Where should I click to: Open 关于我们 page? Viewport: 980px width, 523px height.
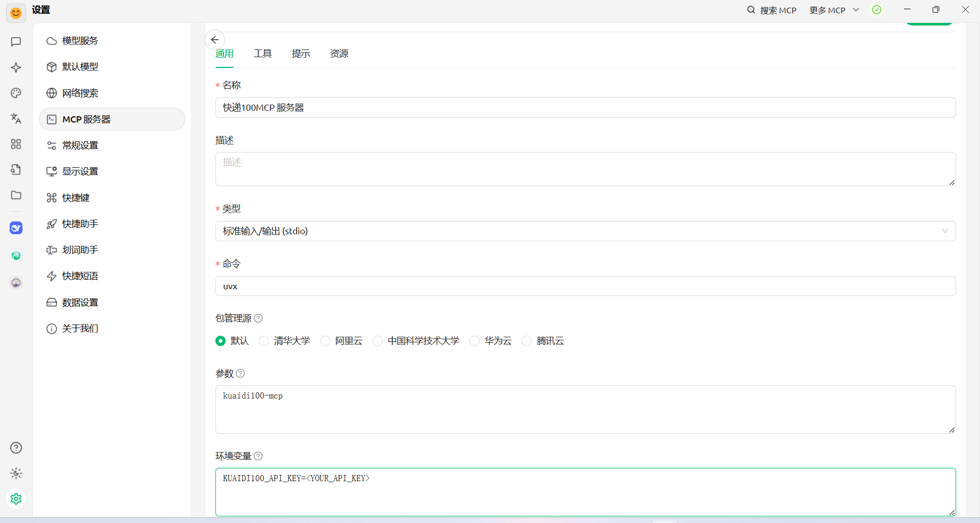(x=112, y=328)
